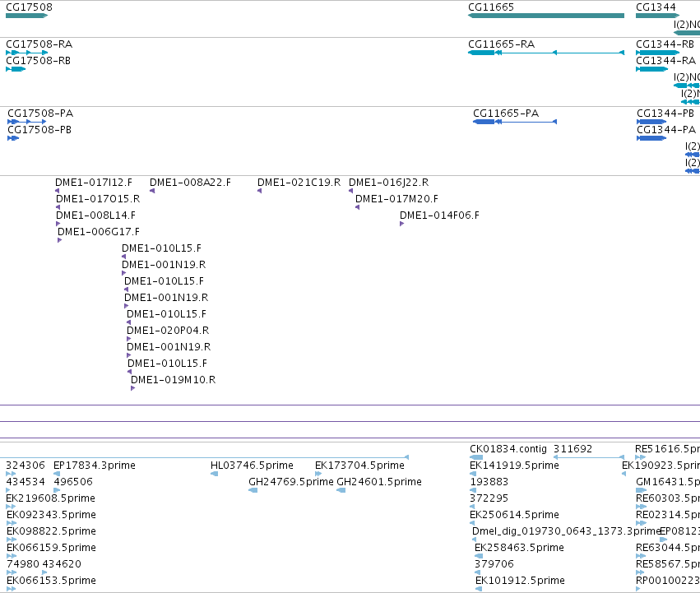Click EST 324306
The image size is (700, 593).
coord(11,474)
